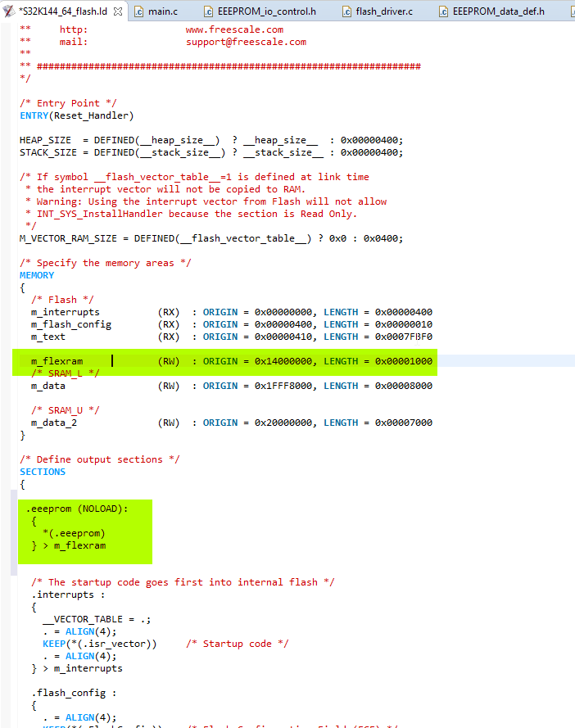Screen dimensions: 575x728
Task: Click the m_data_2 memory region name
Action: (54, 423)
